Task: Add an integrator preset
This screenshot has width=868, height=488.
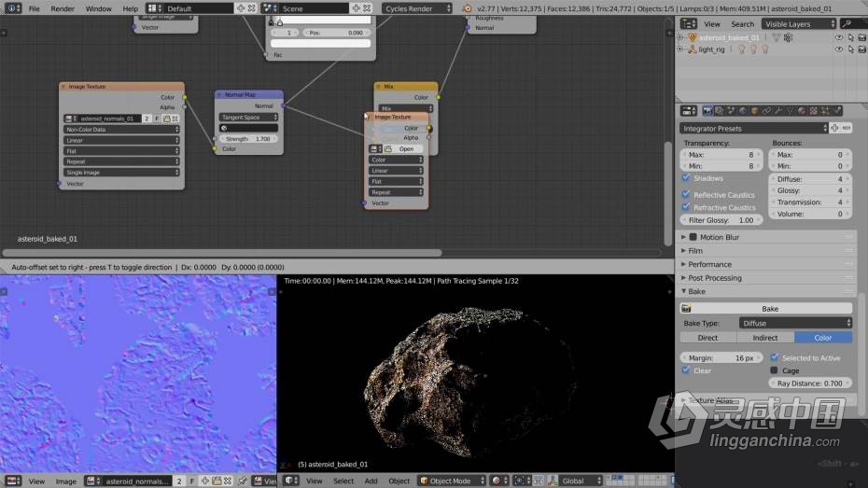Action: click(834, 129)
